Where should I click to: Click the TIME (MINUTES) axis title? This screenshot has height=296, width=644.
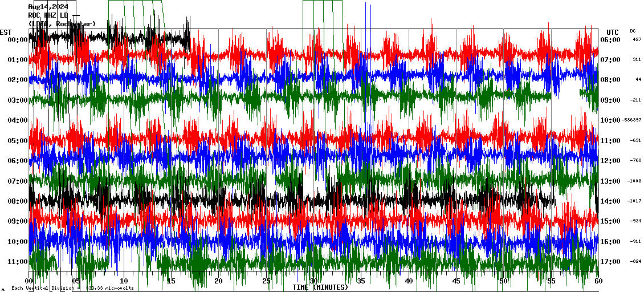click(320, 287)
